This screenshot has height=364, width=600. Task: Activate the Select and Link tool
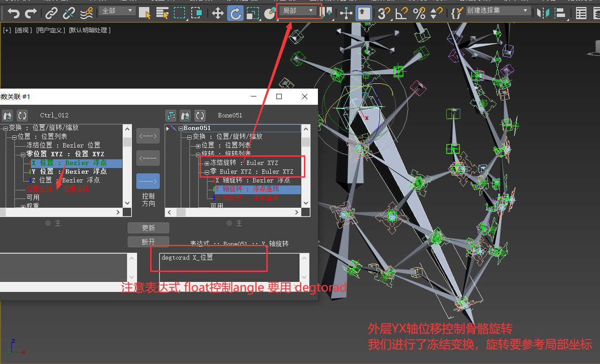click(x=52, y=13)
